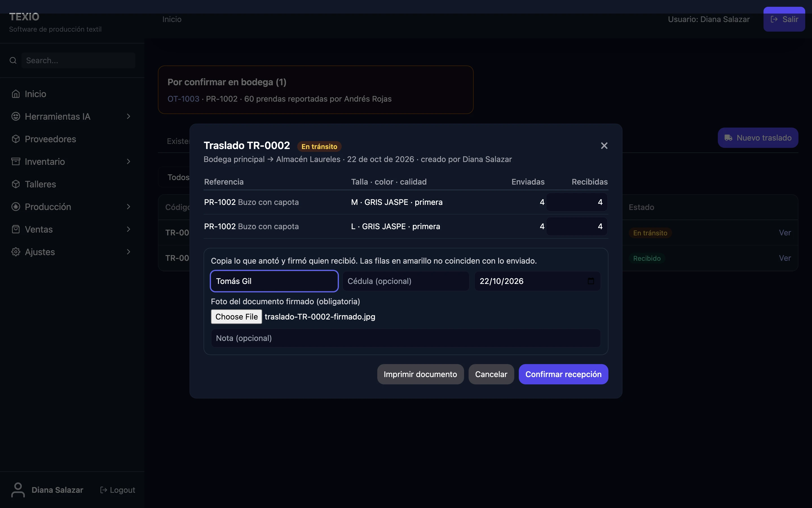Click the search magnifier icon
The height and width of the screenshot is (508, 812).
point(13,60)
